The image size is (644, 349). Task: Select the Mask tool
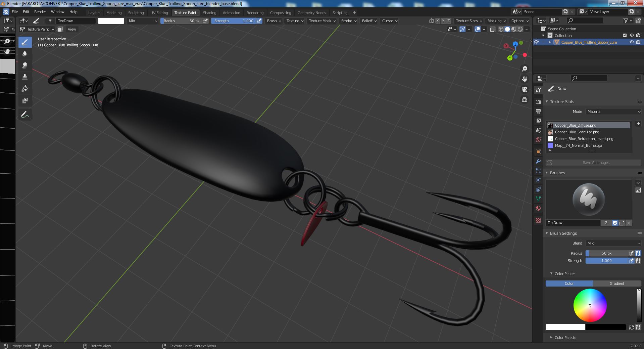coord(25,100)
